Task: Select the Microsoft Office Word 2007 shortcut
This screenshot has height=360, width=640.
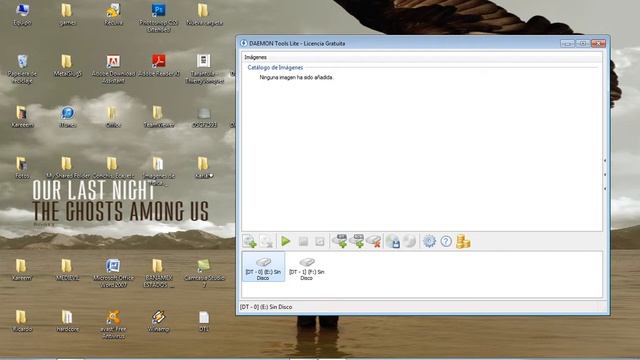Action: [113, 273]
